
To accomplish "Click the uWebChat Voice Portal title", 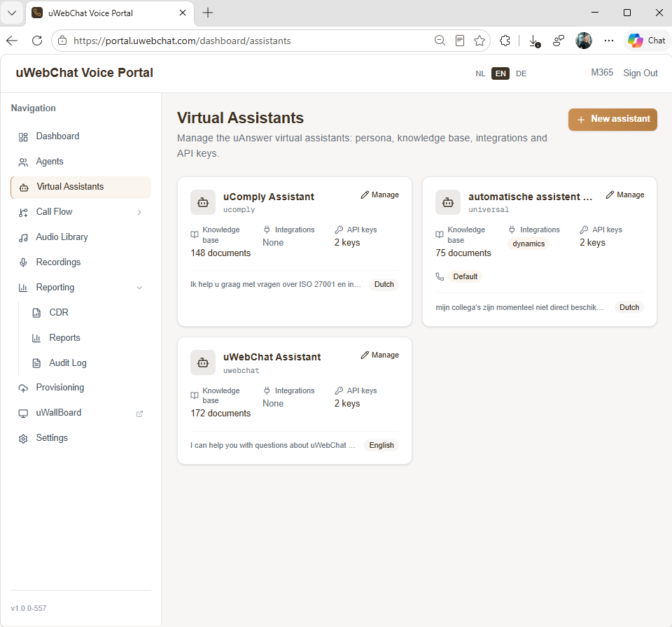I will 85,73.
